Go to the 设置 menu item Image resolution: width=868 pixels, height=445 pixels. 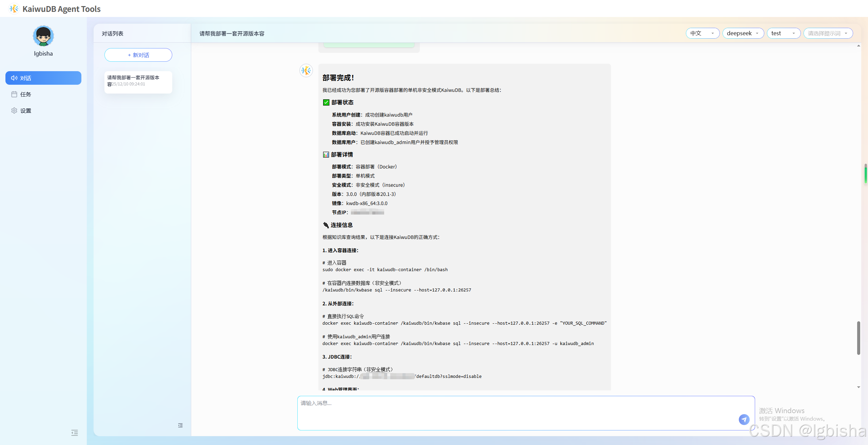(x=26, y=110)
